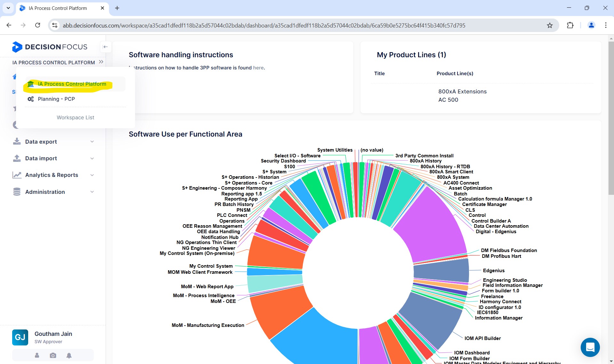
Task: Click the MoM - Manufacturing Execution label
Action: [208, 325]
